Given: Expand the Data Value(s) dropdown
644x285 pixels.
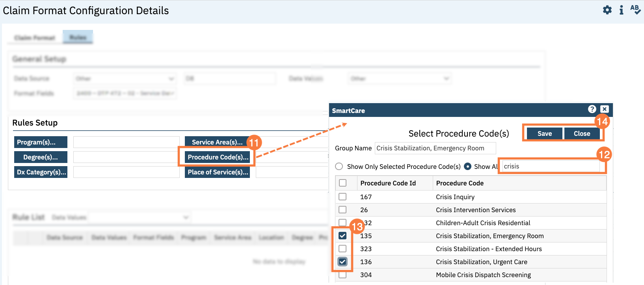Looking at the screenshot, I should (x=399, y=79).
